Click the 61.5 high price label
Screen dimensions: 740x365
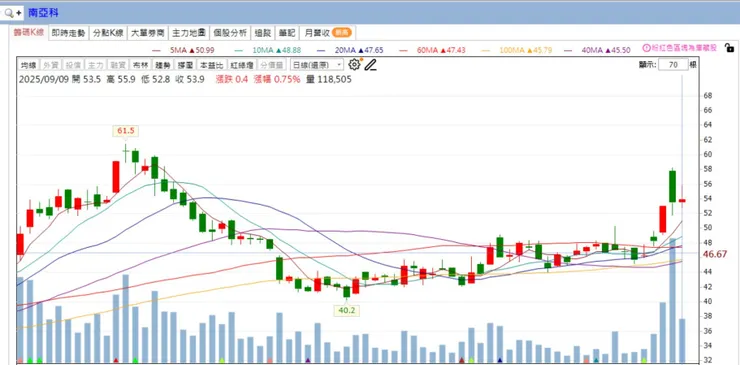click(x=126, y=131)
